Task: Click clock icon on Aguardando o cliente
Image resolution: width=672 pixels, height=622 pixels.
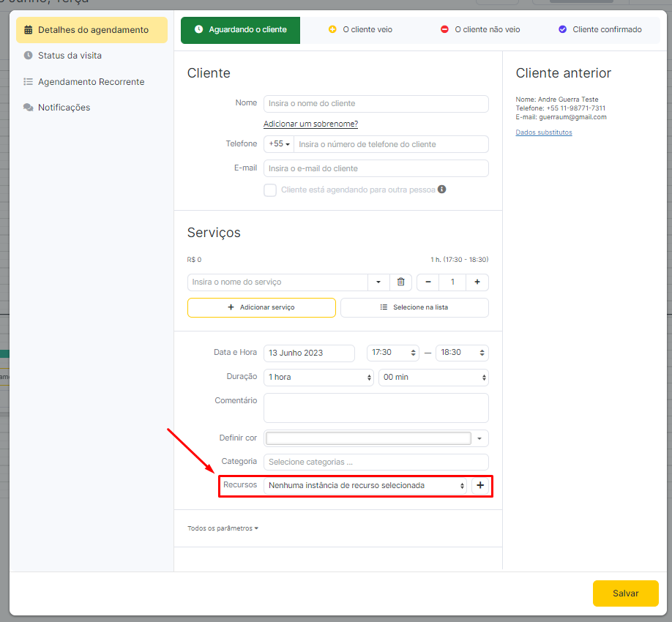Action: [199, 29]
